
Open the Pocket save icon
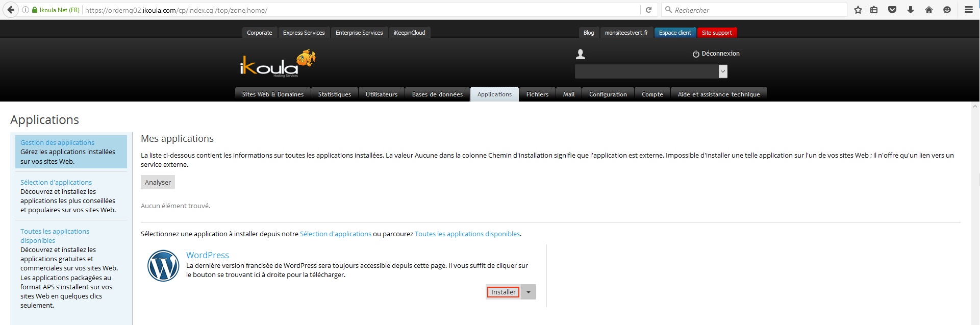[892, 10]
